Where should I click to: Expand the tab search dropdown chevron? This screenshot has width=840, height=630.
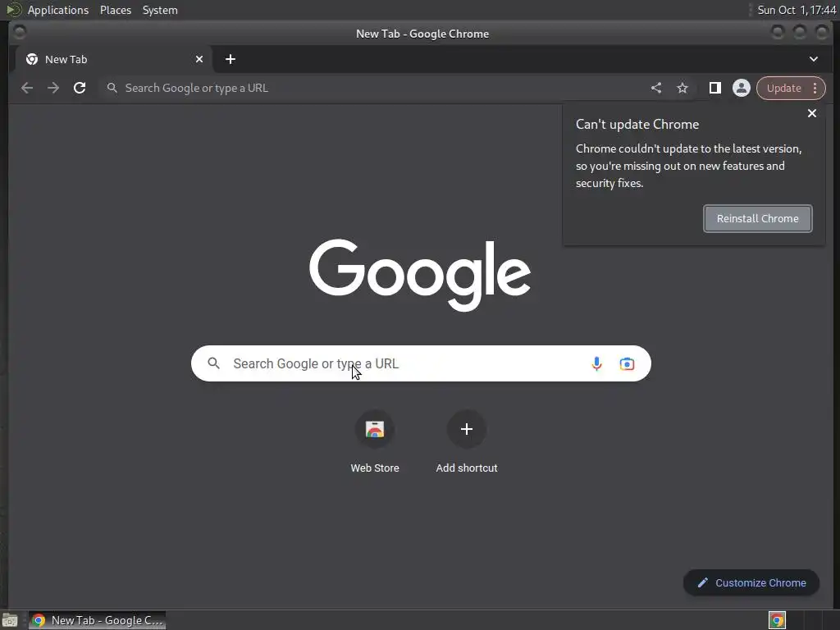(x=813, y=59)
